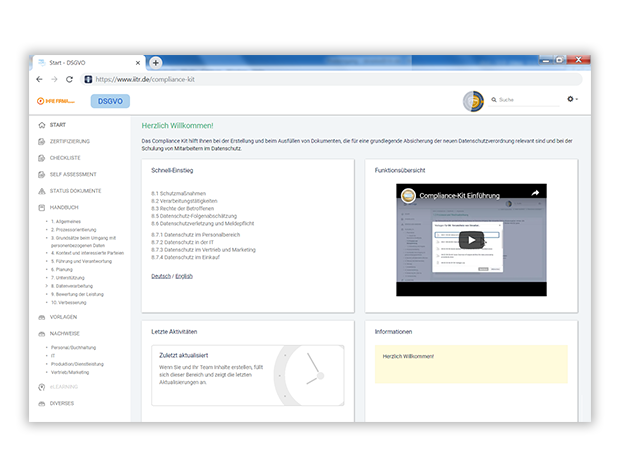The image size is (620, 471).
Task: Open the HANDBUCH book icon
Action: pos(42,208)
